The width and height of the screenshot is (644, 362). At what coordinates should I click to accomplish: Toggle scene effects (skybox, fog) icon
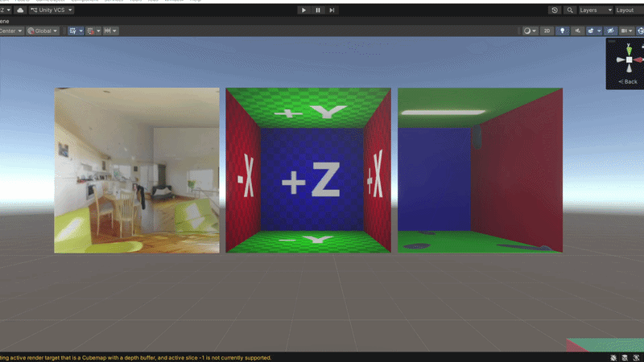(x=591, y=31)
